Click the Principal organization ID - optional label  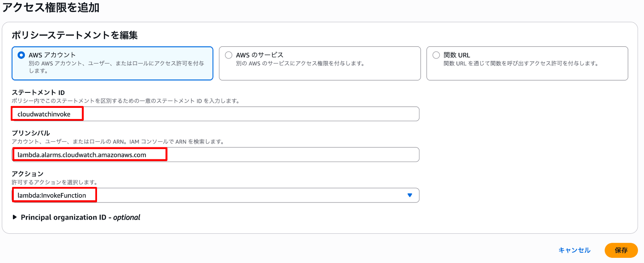80,217
